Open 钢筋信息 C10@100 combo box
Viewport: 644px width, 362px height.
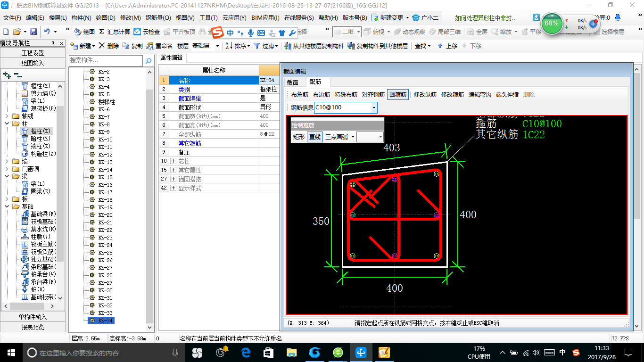(x=346, y=107)
